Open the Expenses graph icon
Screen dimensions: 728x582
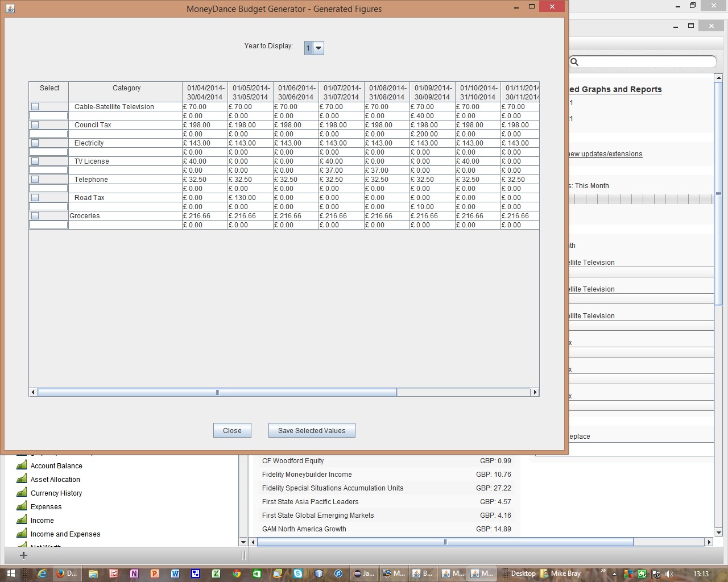22,506
